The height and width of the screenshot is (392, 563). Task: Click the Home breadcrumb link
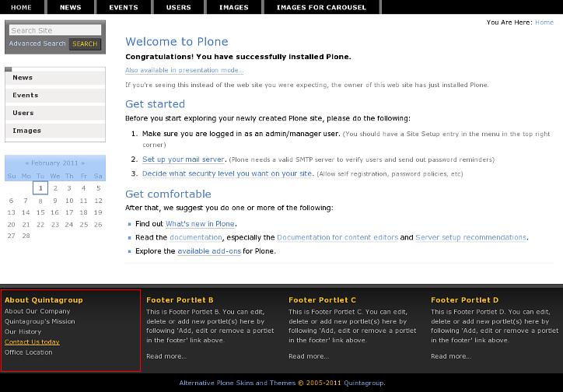[x=544, y=23]
